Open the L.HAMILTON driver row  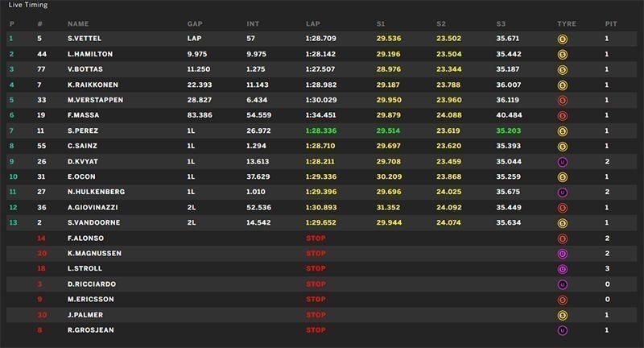[321, 54]
